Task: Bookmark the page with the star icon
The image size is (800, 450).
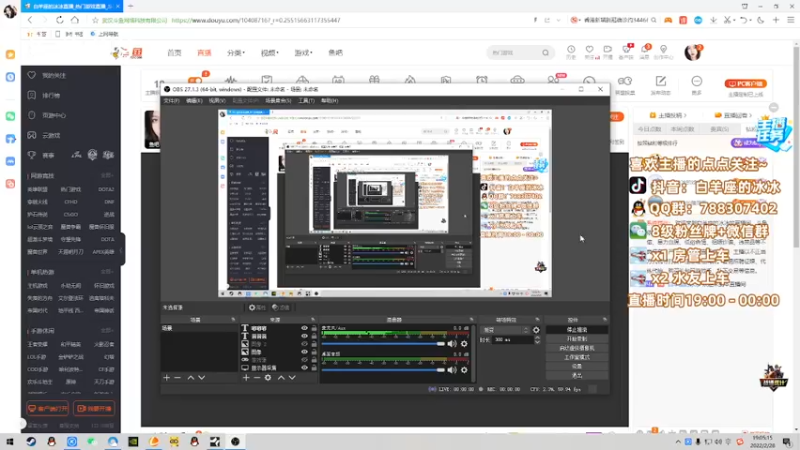Action: 95,20
